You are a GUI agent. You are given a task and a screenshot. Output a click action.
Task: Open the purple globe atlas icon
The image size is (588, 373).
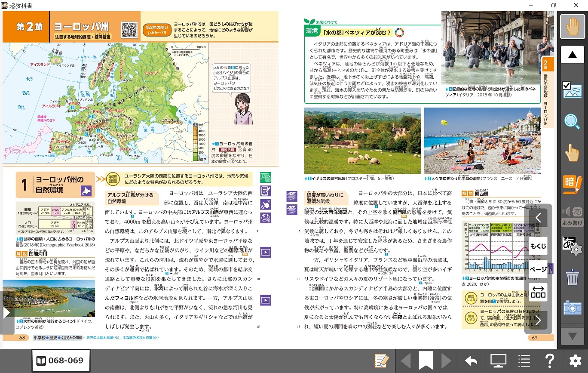(266, 218)
